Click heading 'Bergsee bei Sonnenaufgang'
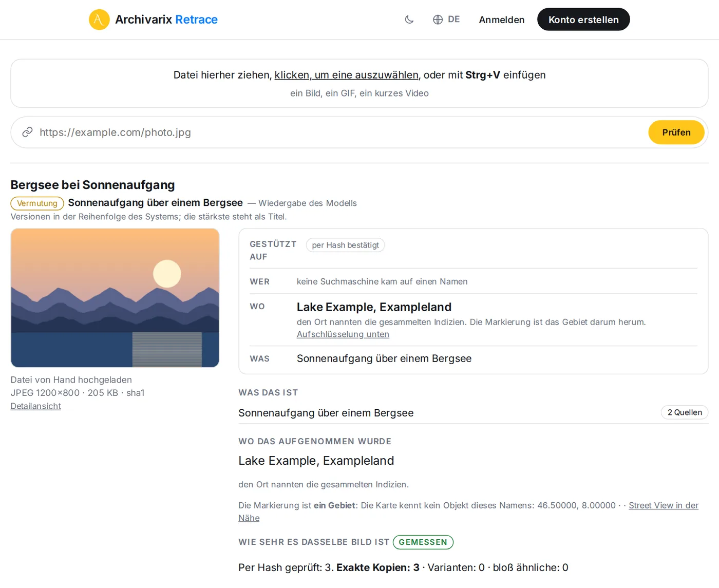The image size is (719, 588). point(92,185)
